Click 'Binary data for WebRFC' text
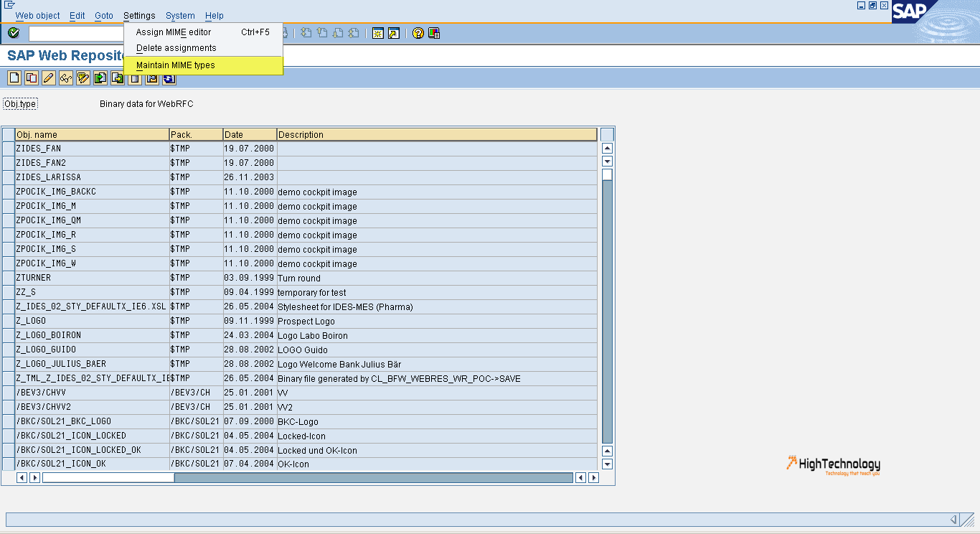The width and height of the screenshot is (980, 534). (x=146, y=104)
